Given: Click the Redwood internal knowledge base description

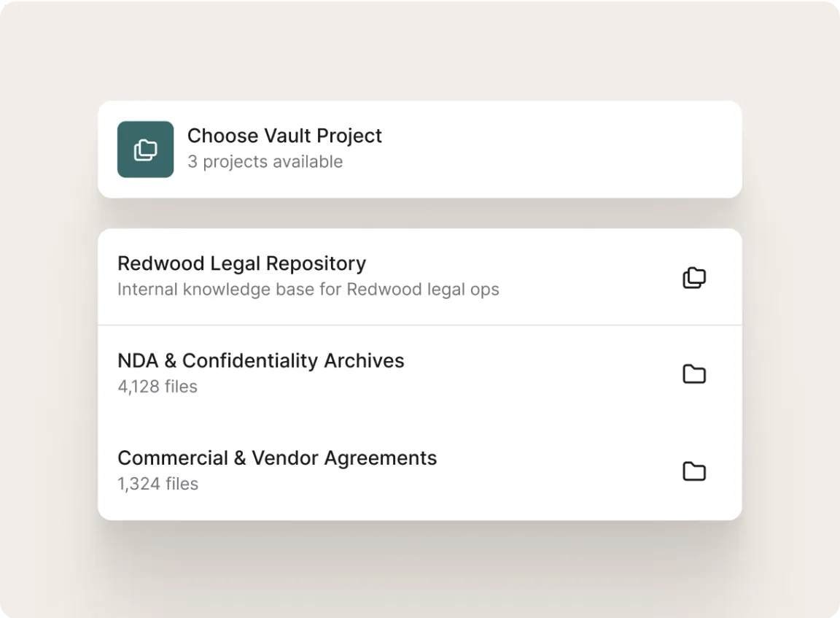Looking at the screenshot, I should (x=308, y=290).
